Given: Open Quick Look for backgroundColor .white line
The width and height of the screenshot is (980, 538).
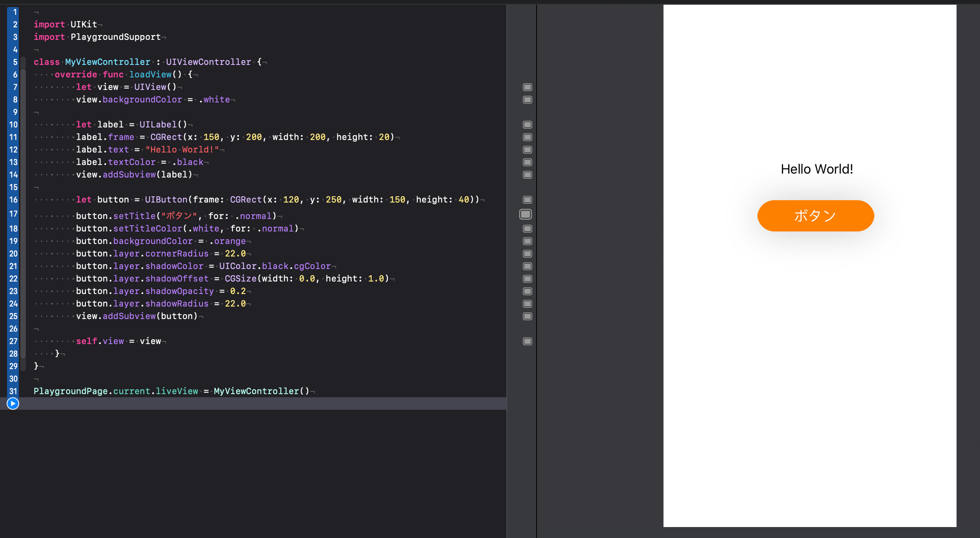Looking at the screenshot, I should (527, 100).
